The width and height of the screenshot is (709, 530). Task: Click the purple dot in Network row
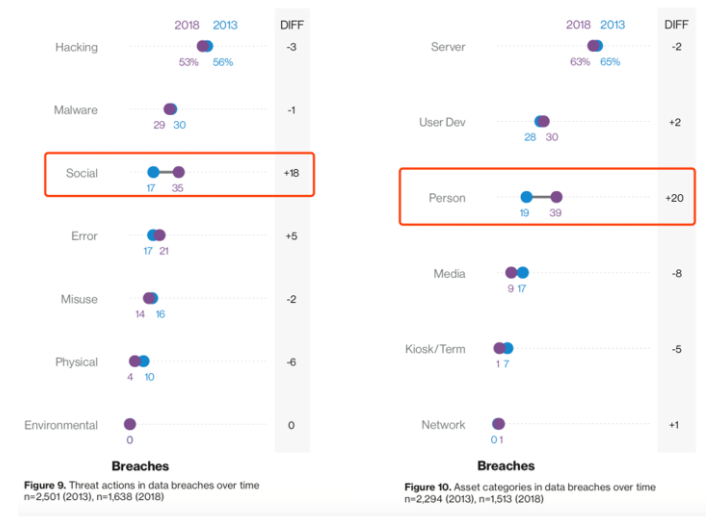point(499,424)
